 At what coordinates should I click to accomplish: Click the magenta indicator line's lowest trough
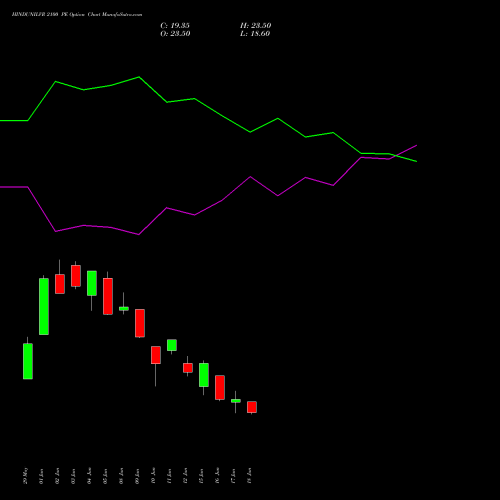139,235
